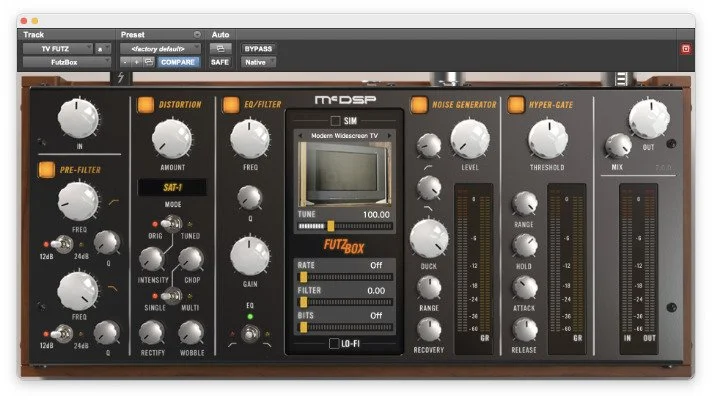Click the automation SAFE button
The width and height of the screenshot is (712, 400).
[x=220, y=62]
